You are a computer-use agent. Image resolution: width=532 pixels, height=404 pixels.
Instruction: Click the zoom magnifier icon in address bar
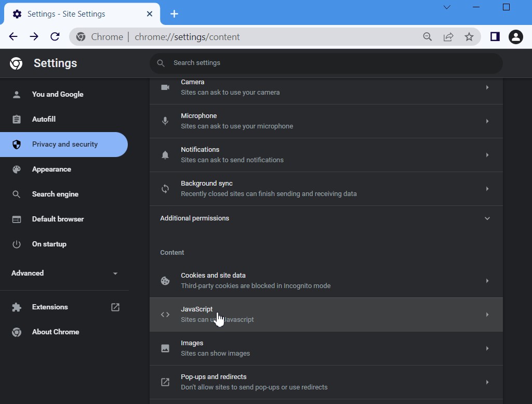tap(428, 37)
